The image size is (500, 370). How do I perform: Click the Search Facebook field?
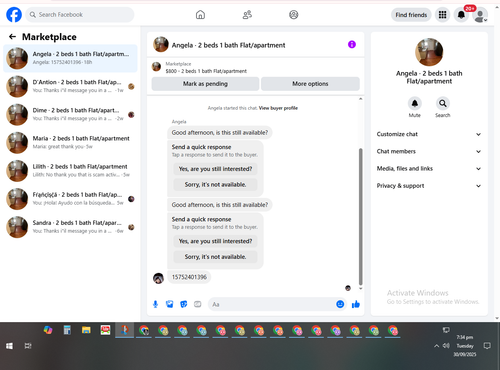pyautogui.click(x=80, y=15)
